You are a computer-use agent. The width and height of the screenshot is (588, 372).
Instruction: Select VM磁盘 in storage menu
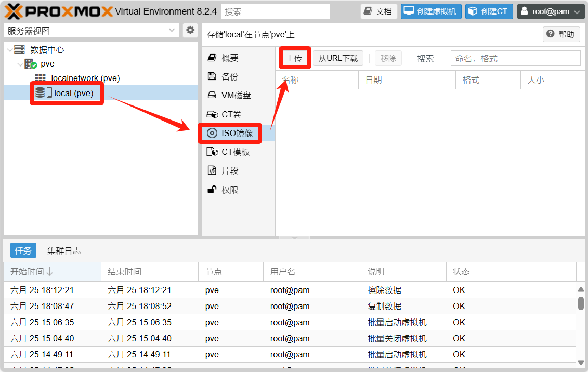[236, 95]
